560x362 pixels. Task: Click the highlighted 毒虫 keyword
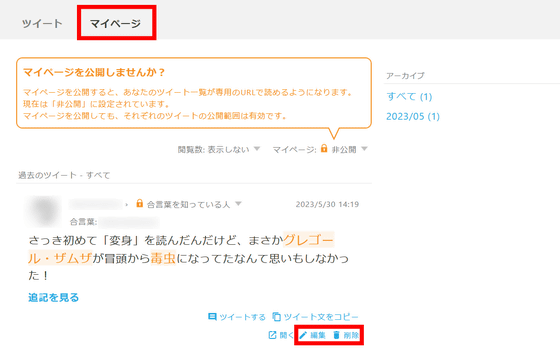click(163, 258)
